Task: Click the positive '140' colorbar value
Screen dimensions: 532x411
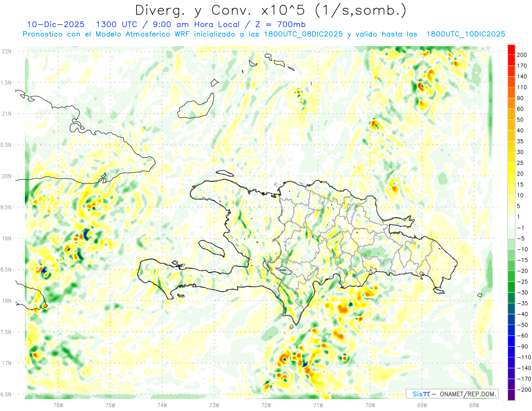Action: tap(523, 76)
